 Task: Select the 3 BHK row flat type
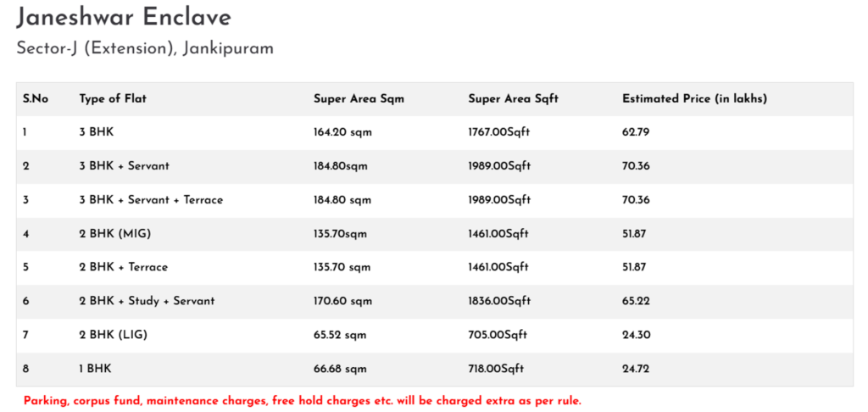point(97,132)
